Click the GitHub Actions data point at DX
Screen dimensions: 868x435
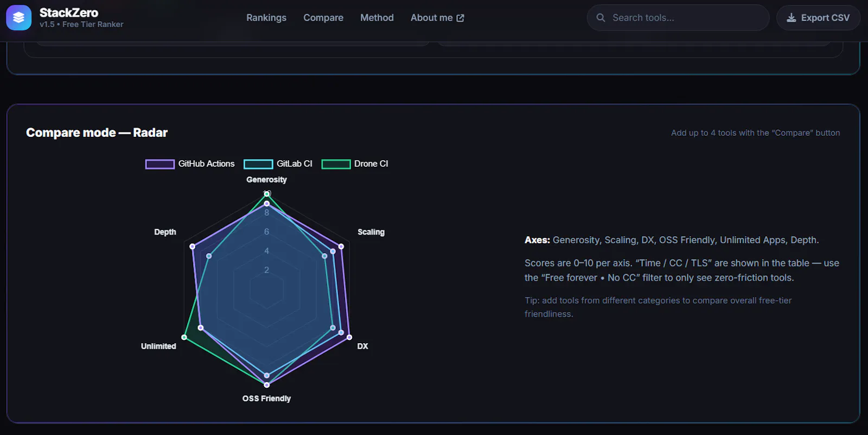pyautogui.click(x=349, y=337)
